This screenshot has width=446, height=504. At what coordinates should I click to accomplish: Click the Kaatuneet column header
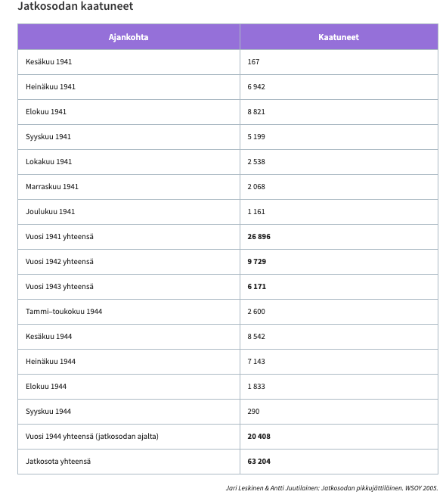339,37
